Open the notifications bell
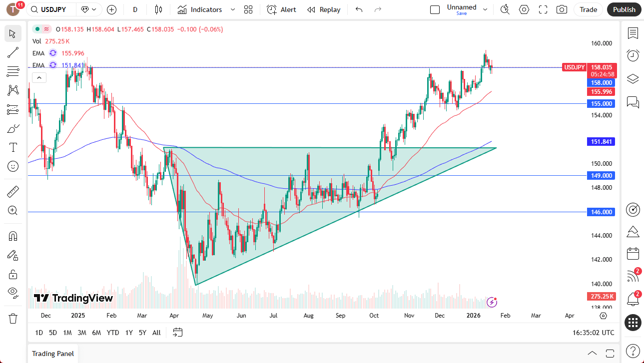The height and width of the screenshot is (363, 644). pyautogui.click(x=633, y=299)
